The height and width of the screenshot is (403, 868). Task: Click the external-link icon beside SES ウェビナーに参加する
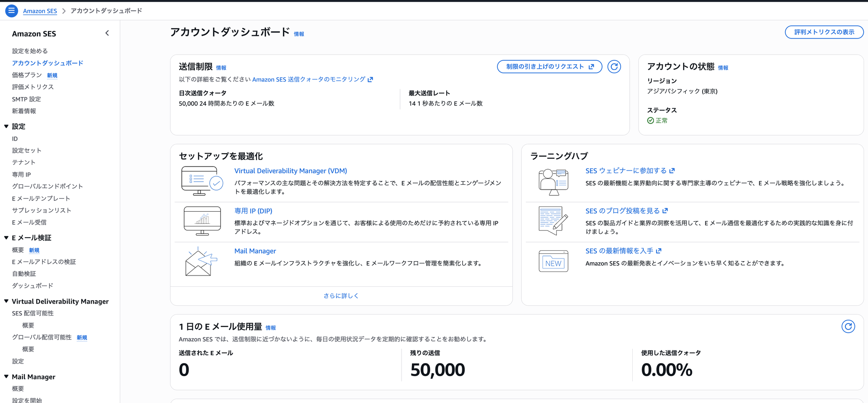pyautogui.click(x=672, y=171)
